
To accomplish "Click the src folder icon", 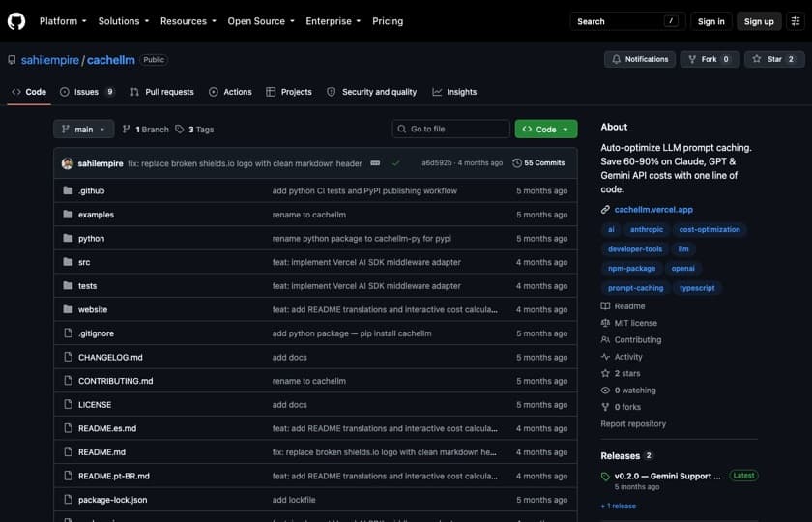I will point(68,262).
